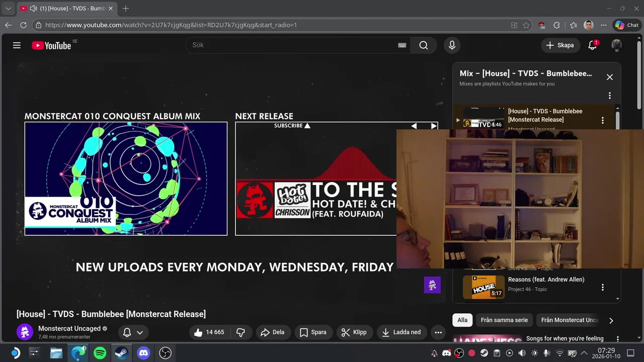
Task: Select the Alla filter chip
Action: tap(462, 320)
